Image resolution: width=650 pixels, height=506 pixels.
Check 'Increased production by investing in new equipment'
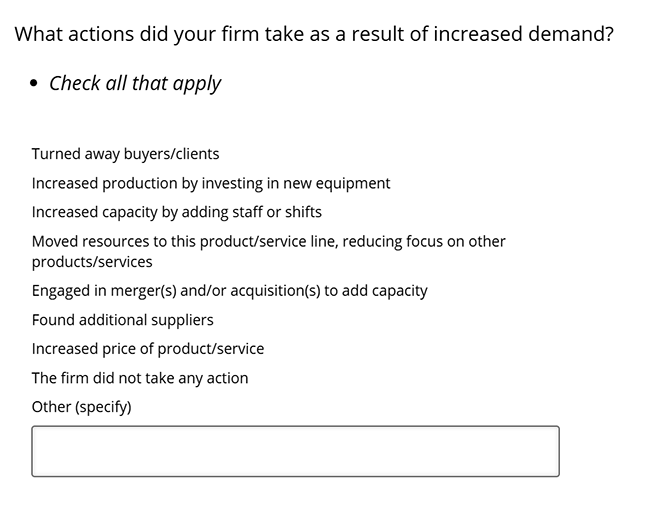[211, 183]
